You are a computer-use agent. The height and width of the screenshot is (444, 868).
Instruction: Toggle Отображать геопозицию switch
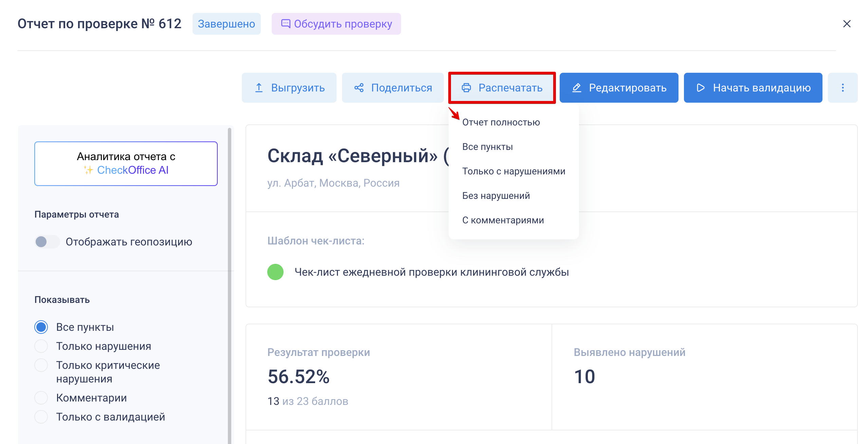47,242
